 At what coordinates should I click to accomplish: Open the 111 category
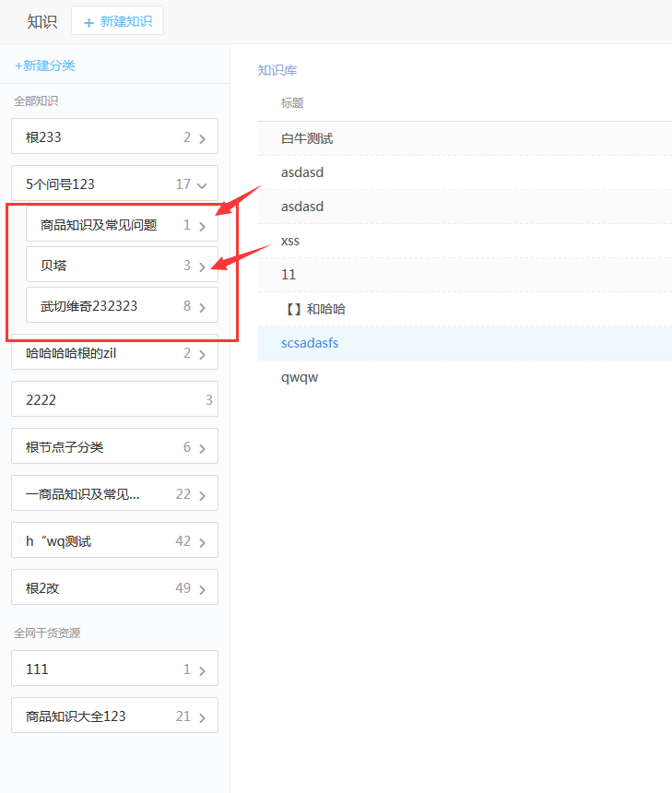pyautogui.click(x=114, y=669)
